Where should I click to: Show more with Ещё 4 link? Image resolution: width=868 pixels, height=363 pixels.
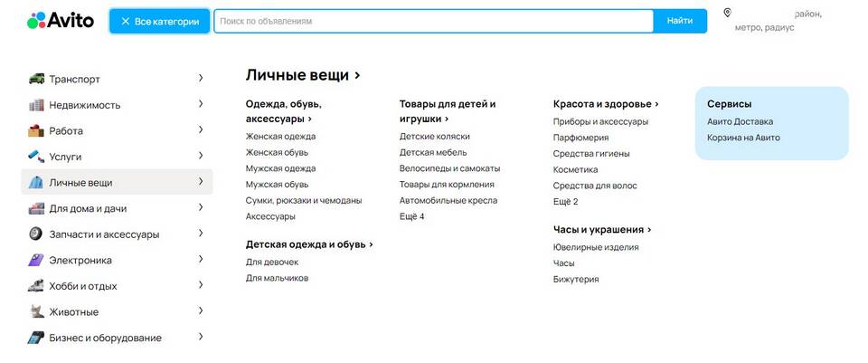coord(411,216)
